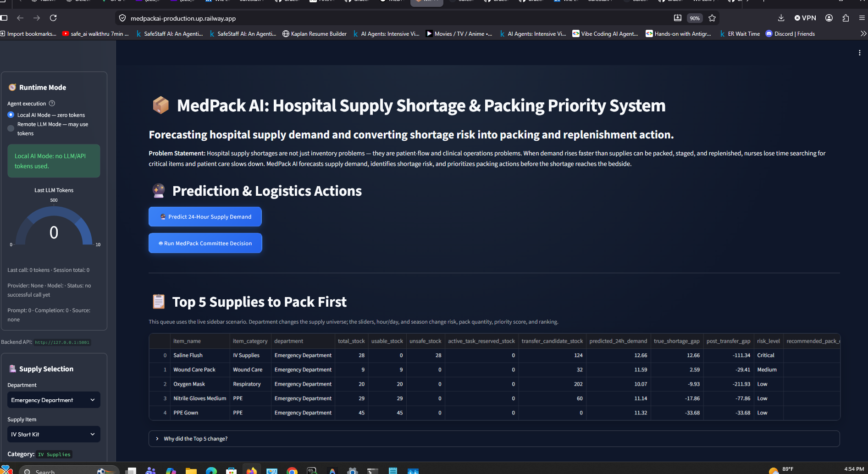The image size is (868, 474).
Task: Open the VPN button
Action: (x=805, y=18)
